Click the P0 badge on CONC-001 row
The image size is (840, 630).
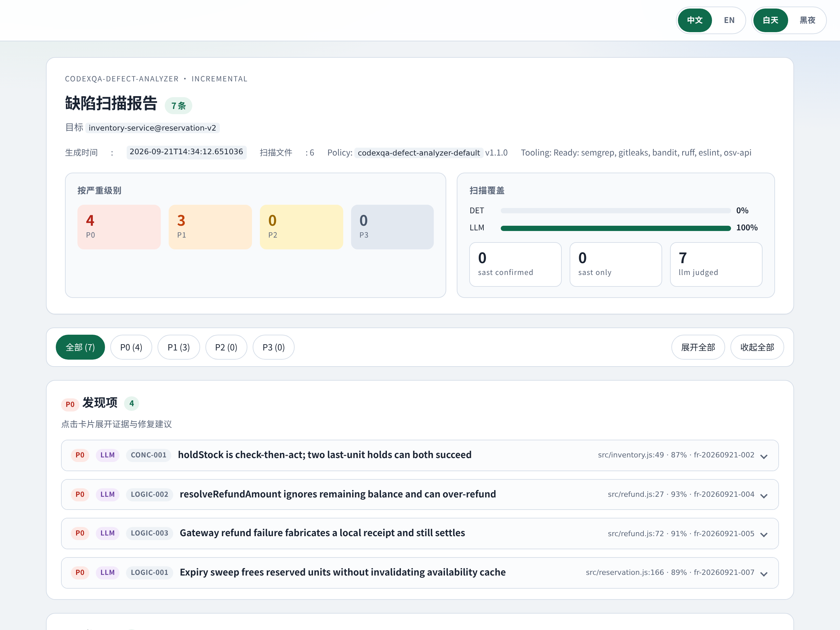[80, 455]
